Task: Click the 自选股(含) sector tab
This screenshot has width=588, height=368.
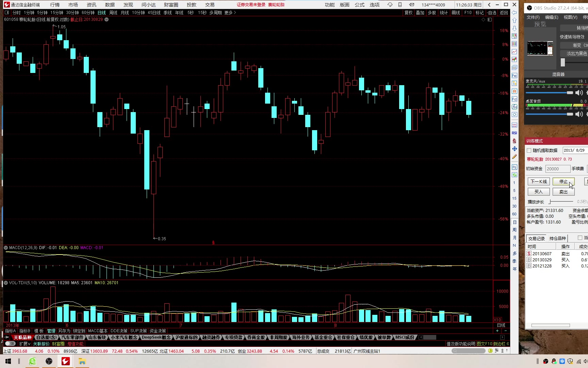Action: click(46, 337)
